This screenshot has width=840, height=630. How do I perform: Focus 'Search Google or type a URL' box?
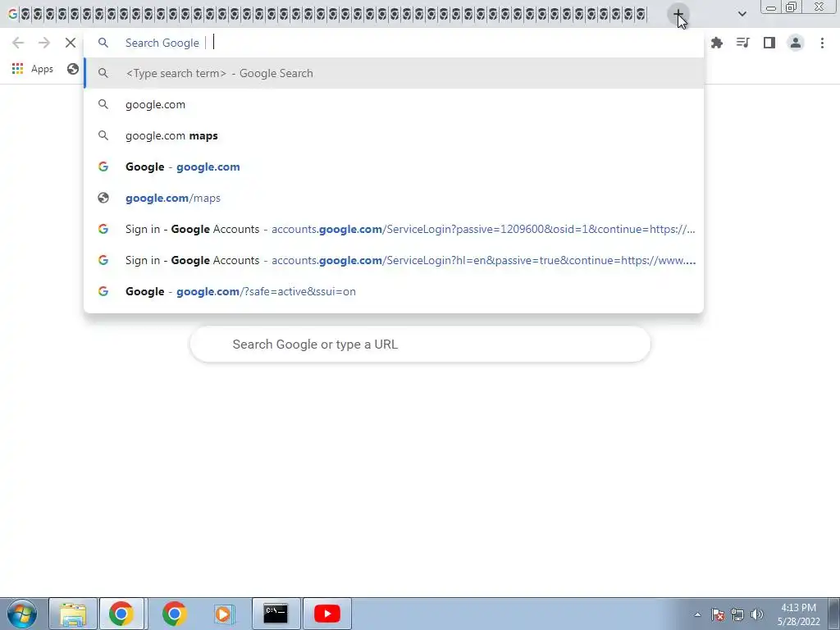[420, 344]
